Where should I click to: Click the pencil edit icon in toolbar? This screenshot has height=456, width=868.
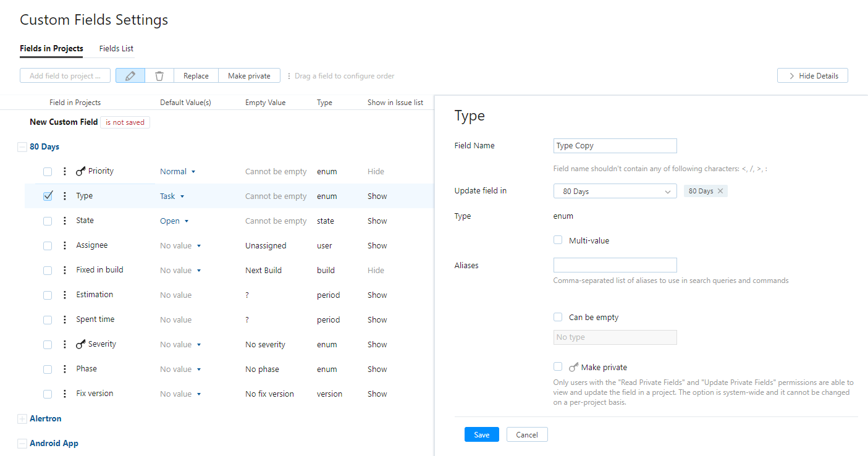point(130,76)
